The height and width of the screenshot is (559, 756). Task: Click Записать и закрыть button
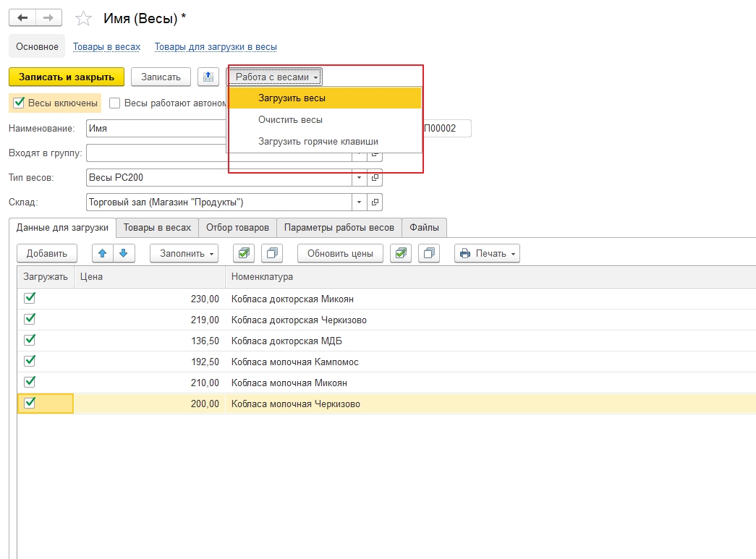tap(67, 77)
